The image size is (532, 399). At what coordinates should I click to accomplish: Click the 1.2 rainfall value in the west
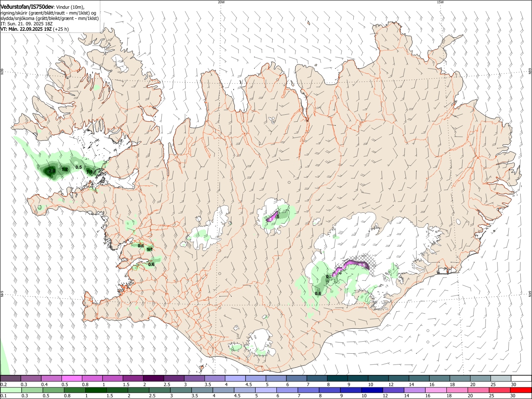click(x=65, y=169)
